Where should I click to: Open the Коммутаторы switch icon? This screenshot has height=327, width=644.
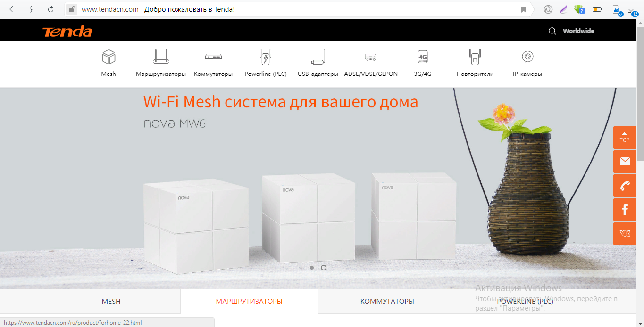pyautogui.click(x=213, y=57)
